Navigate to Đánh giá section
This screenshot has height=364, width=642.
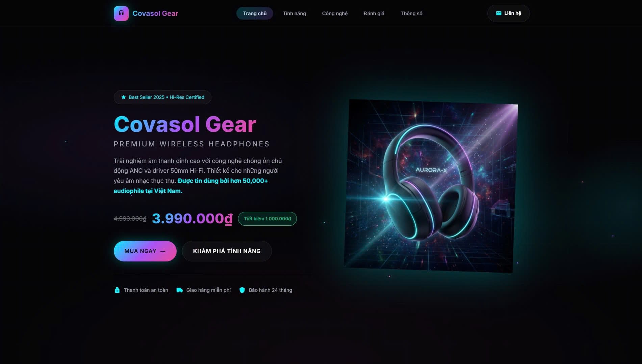pos(374,13)
